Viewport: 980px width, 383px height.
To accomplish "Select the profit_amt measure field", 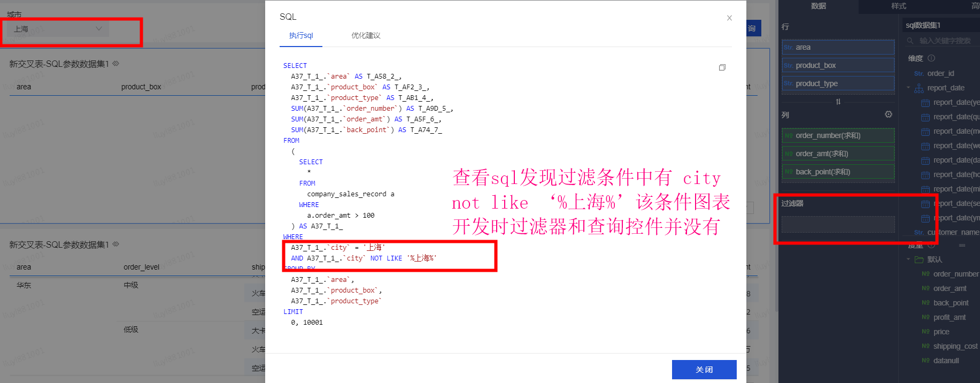I will point(949,317).
